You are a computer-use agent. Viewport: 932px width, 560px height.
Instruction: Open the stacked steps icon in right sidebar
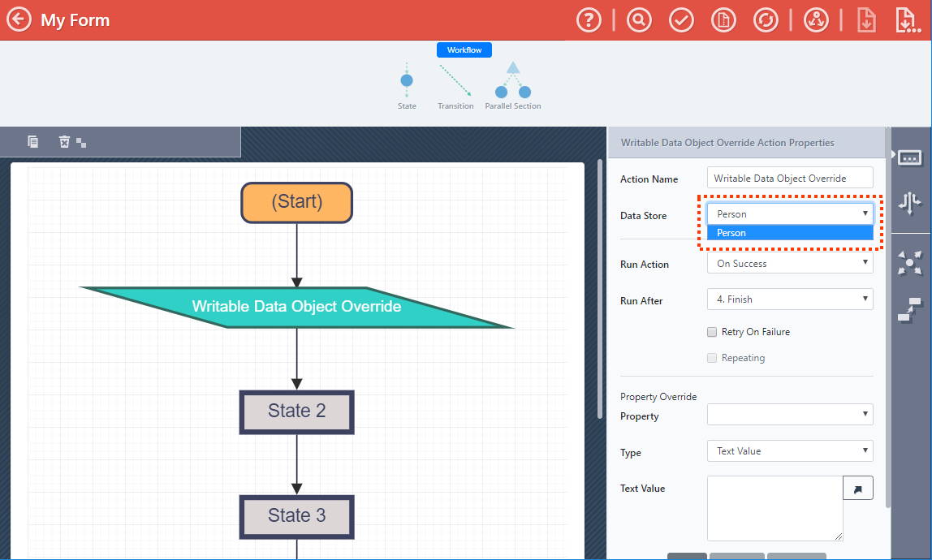pyautogui.click(x=910, y=310)
